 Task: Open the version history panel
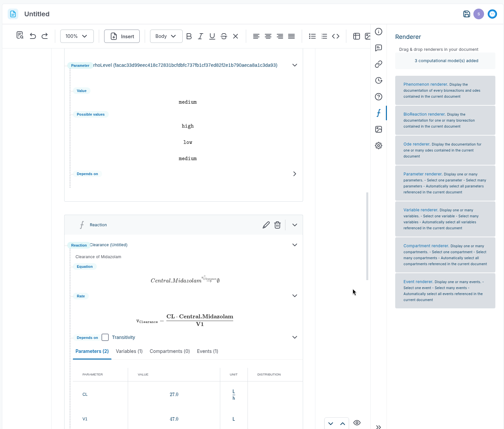click(x=379, y=80)
